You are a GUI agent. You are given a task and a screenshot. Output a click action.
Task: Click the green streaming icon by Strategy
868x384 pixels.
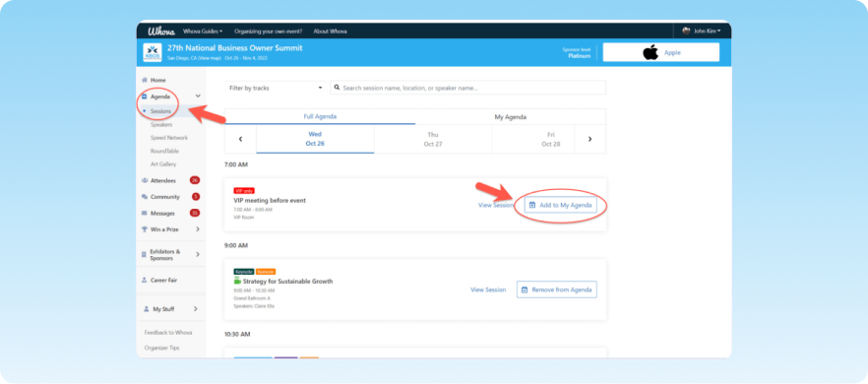237,281
